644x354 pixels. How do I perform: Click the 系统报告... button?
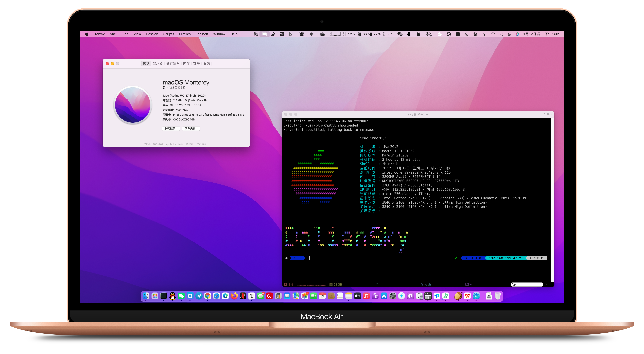(171, 129)
